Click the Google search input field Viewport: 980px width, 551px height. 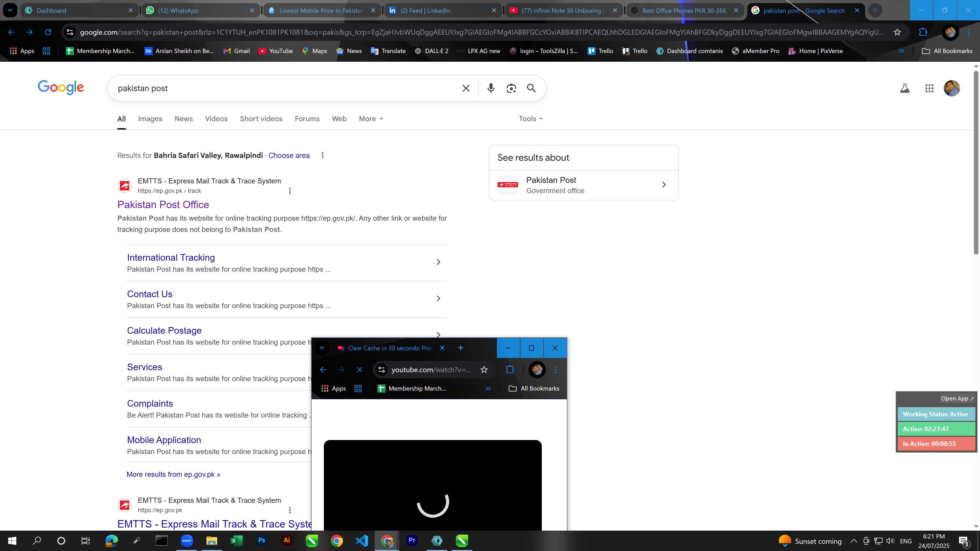click(x=285, y=88)
